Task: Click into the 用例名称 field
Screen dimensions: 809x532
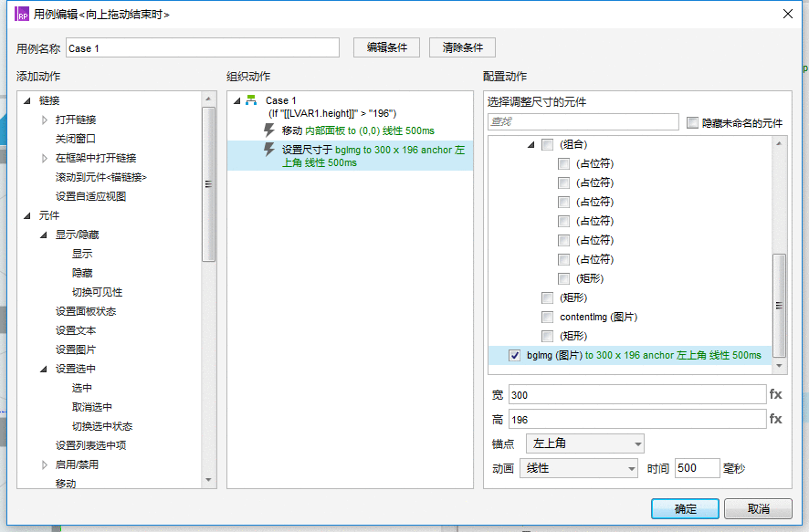Action: tap(203, 48)
